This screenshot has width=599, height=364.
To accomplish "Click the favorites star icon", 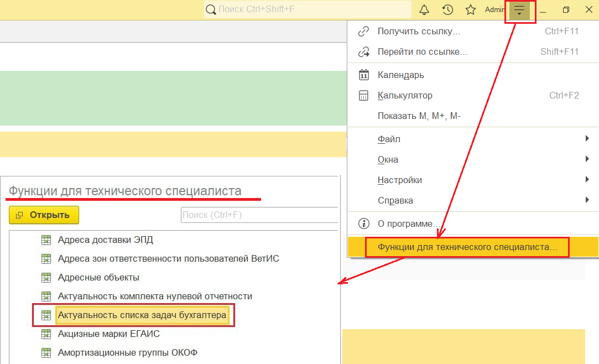I will click(471, 10).
